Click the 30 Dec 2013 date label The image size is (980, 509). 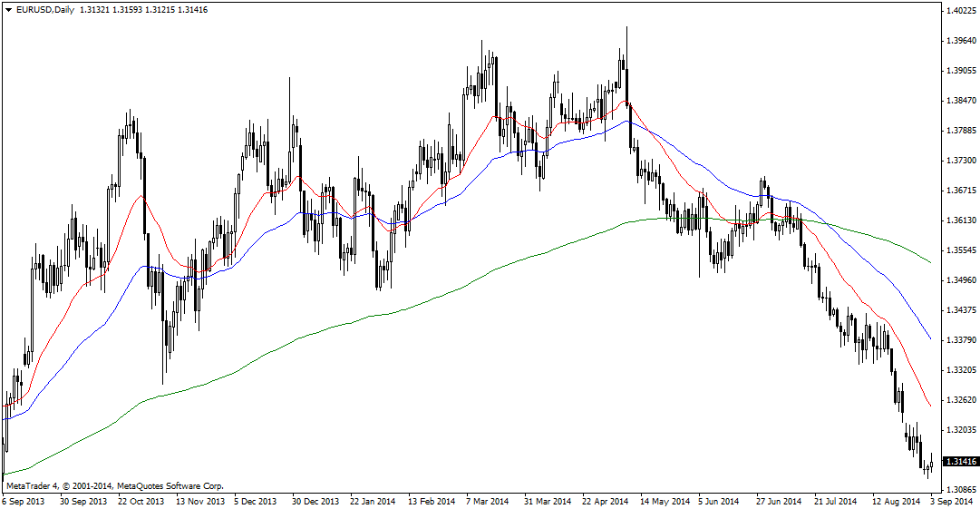(x=315, y=502)
